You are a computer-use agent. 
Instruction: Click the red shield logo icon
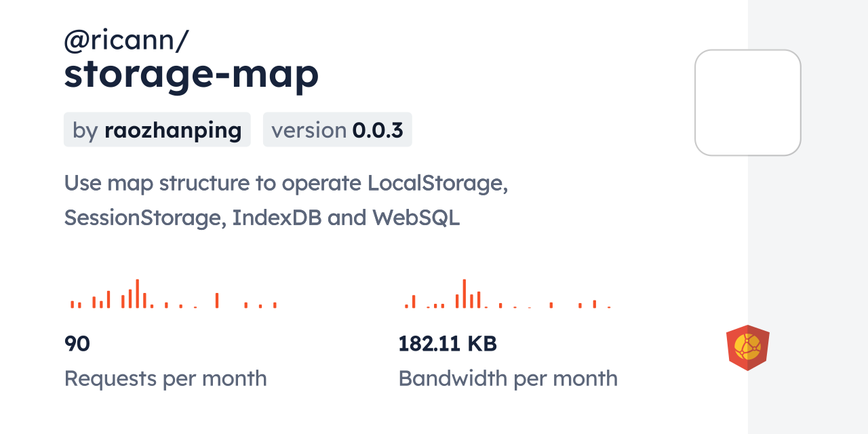(748, 348)
